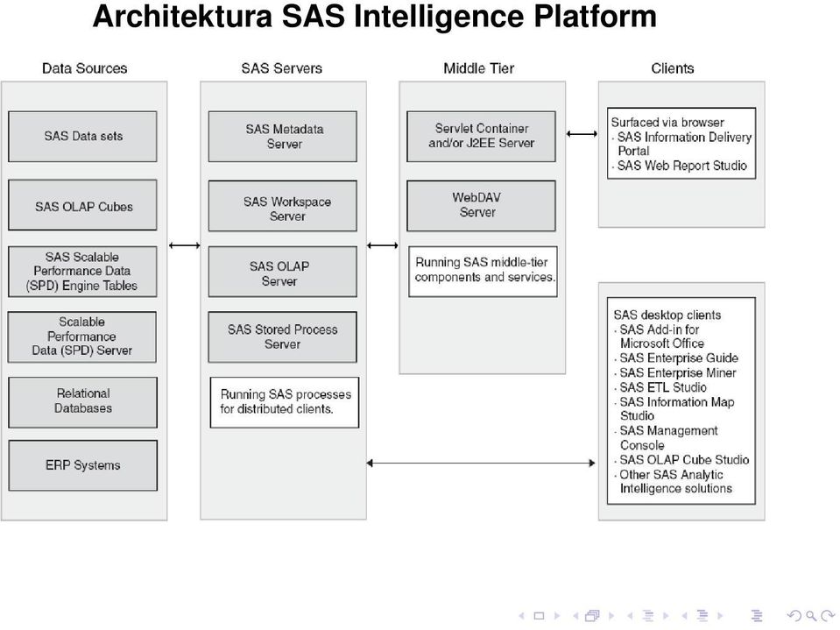Click the stacked frames navigation icon
Screen dimensions: 840x630
tap(592, 615)
